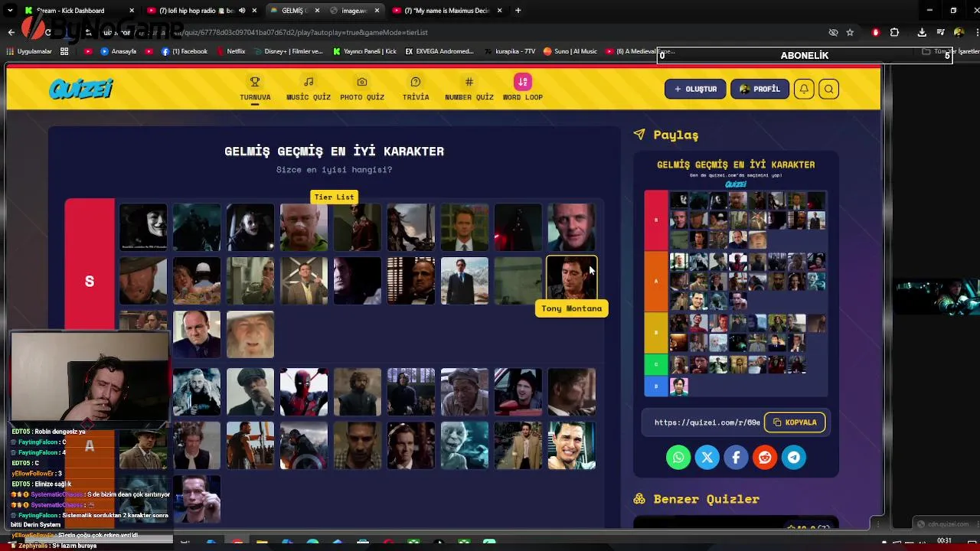Open the browser extensions puzzle icon
Viewport: 980px width, 551px height.
click(894, 32)
